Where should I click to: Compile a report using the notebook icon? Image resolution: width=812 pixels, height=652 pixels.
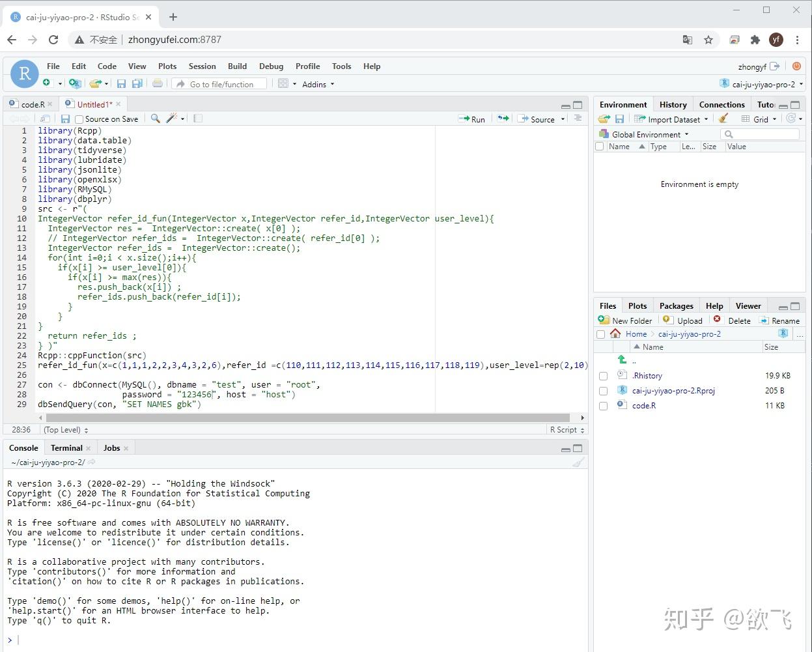point(197,119)
